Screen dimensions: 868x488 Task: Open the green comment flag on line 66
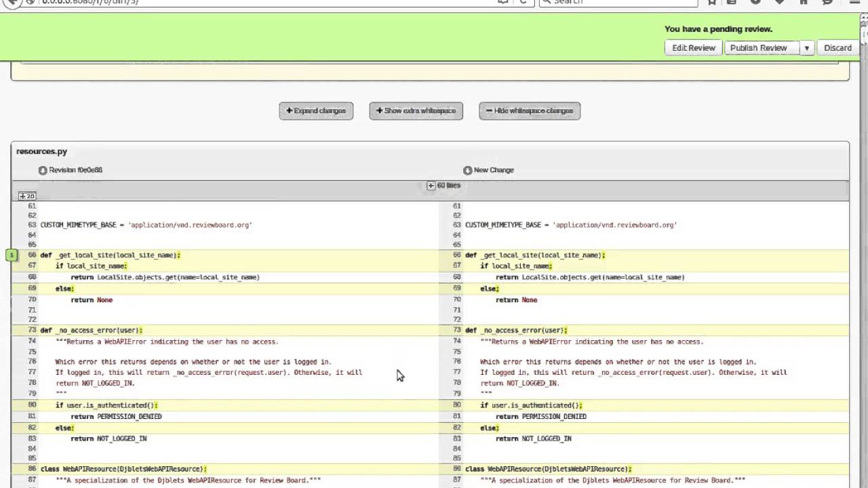point(12,255)
